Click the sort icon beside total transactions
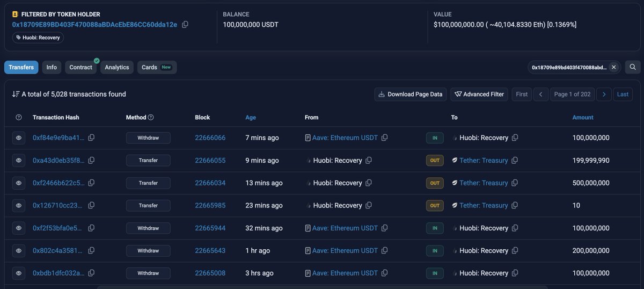Viewport: 644px width, 289px height. click(x=16, y=94)
